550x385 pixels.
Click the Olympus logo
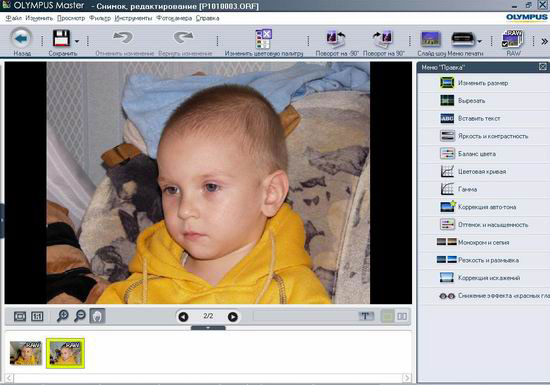526,18
